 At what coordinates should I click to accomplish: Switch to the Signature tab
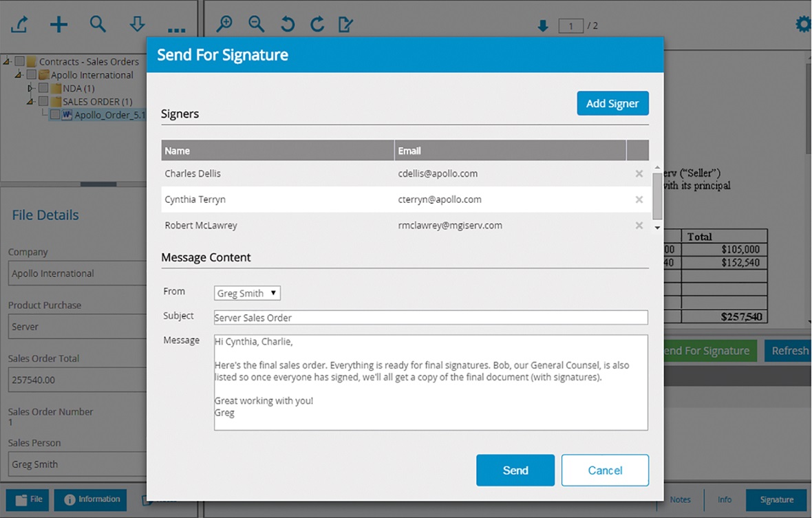click(776, 500)
